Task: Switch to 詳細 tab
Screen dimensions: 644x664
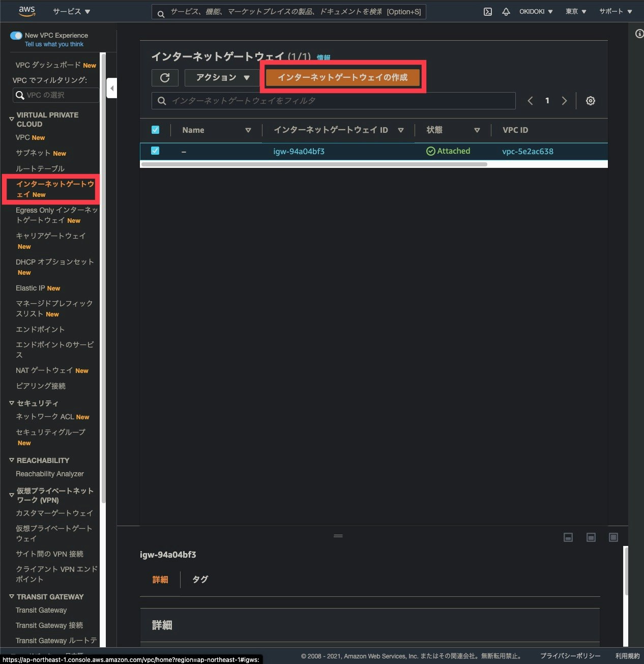Action: [160, 580]
